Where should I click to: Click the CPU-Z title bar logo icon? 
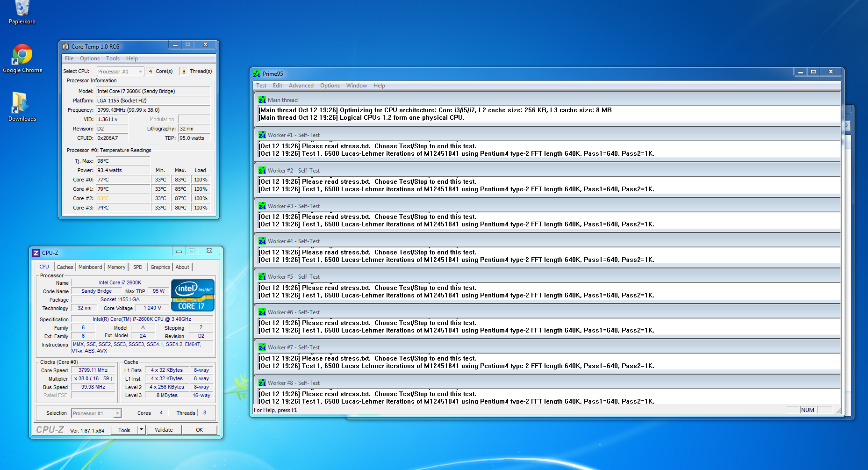[36, 253]
